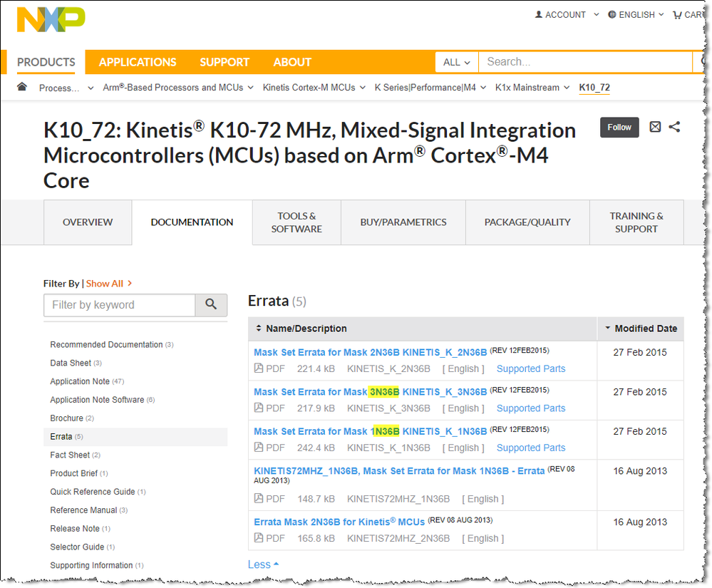Screen dimensions: 712x588
Task: Open the shopping cart icon
Action: click(x=677, y=15)
